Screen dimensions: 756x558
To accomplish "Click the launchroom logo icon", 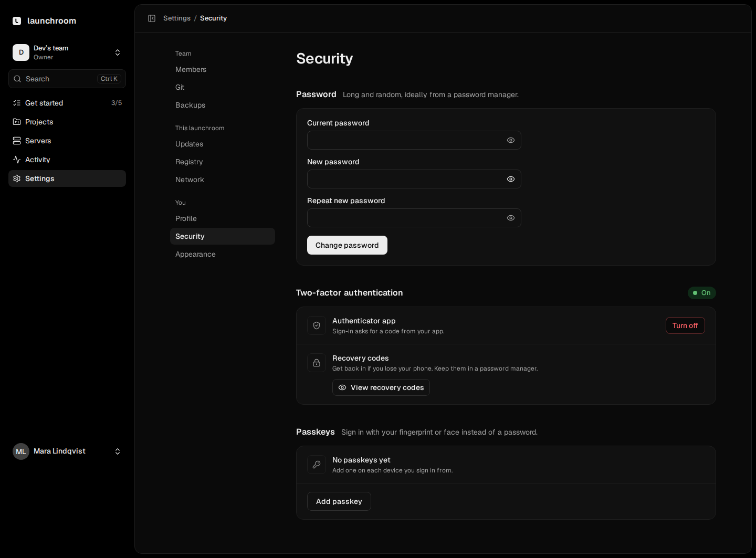I will 17,21.
